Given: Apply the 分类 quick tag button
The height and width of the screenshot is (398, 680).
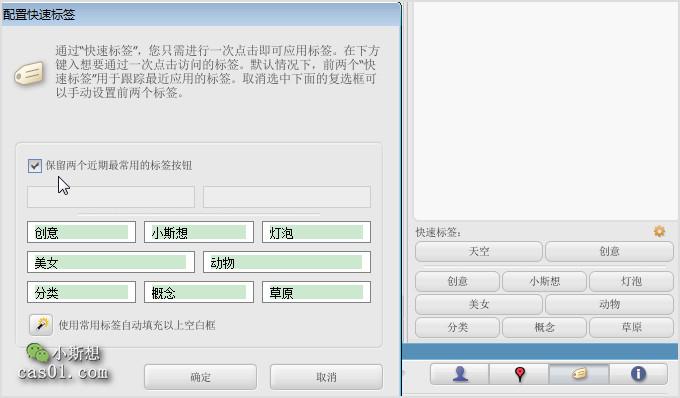Looking at the screenshot, I should (457, 327).
